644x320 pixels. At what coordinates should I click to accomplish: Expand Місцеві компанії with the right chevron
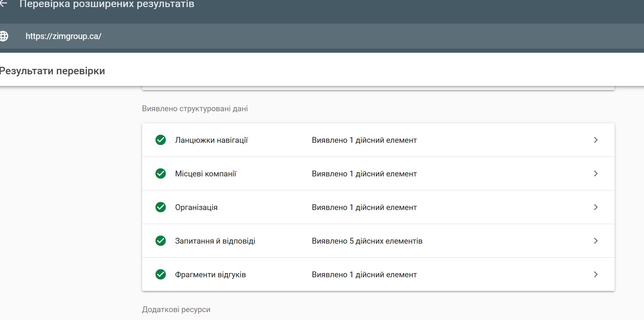596,173
